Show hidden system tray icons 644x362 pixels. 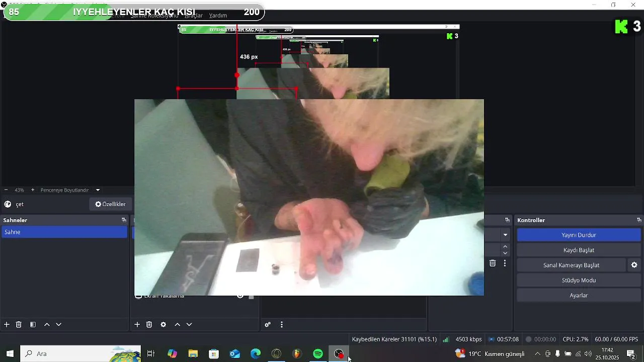pyautogui.click(x=537, y=354)
